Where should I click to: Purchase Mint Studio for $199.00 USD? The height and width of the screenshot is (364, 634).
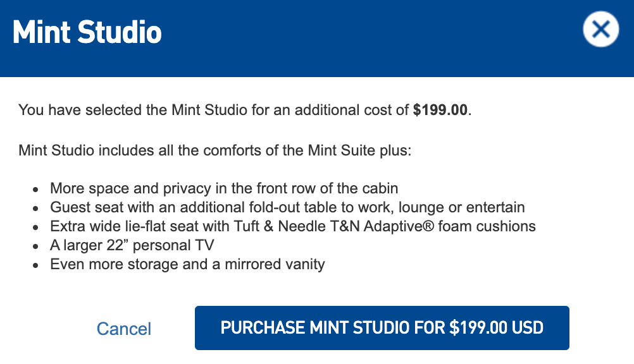pyautogui.click(x=382, y=328)
